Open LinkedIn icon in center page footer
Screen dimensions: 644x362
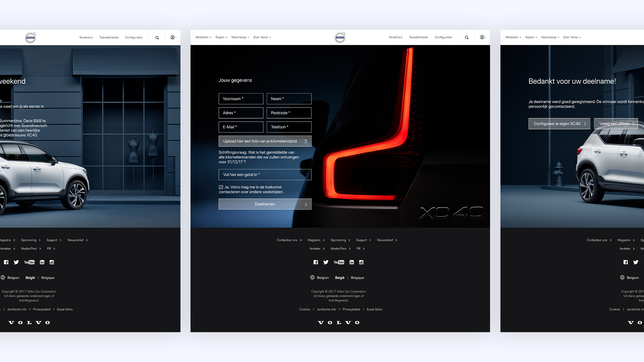(352, 262)
